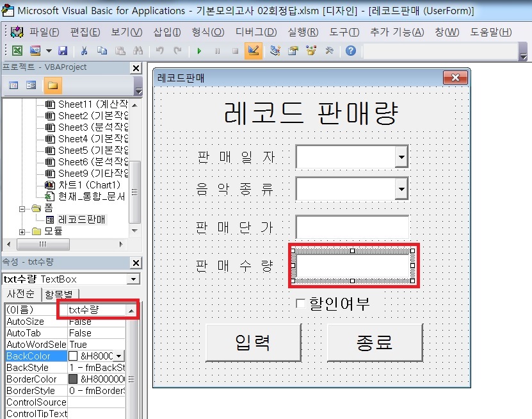
Task: Click the View Microsoft Excel icon
Action: (x=17, y=51)
